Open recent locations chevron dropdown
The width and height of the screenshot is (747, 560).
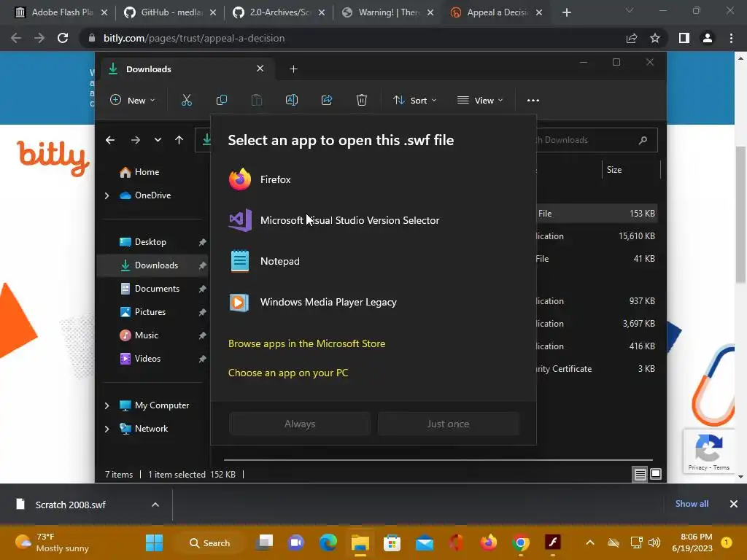click(158, 140)
